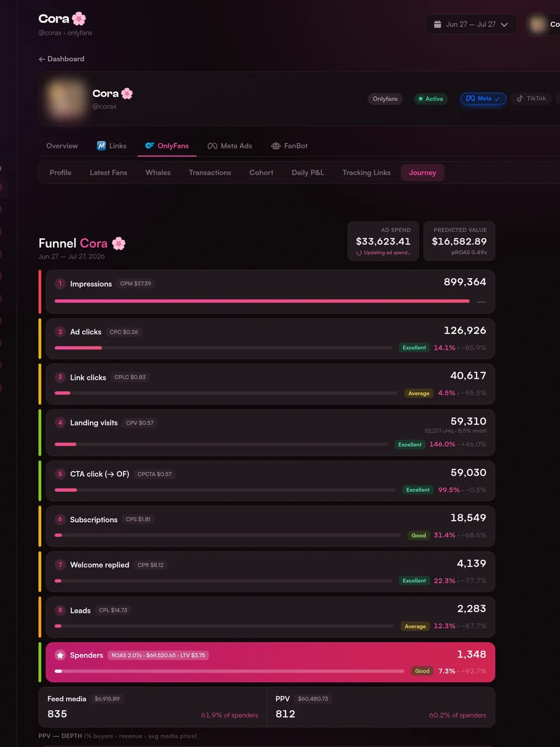This screenshot has width=560, height=747.
Task: Open the date range dropdown Jun 27 – Jul 27
Action: 471,24
